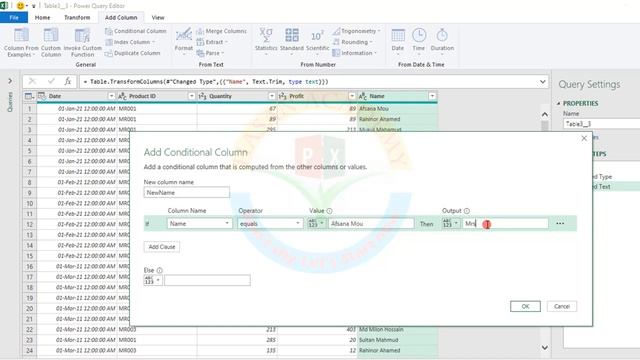Switch to the View tab
Image resolution: width=640 pixels, height=360 pixels.
pos(158,18)
